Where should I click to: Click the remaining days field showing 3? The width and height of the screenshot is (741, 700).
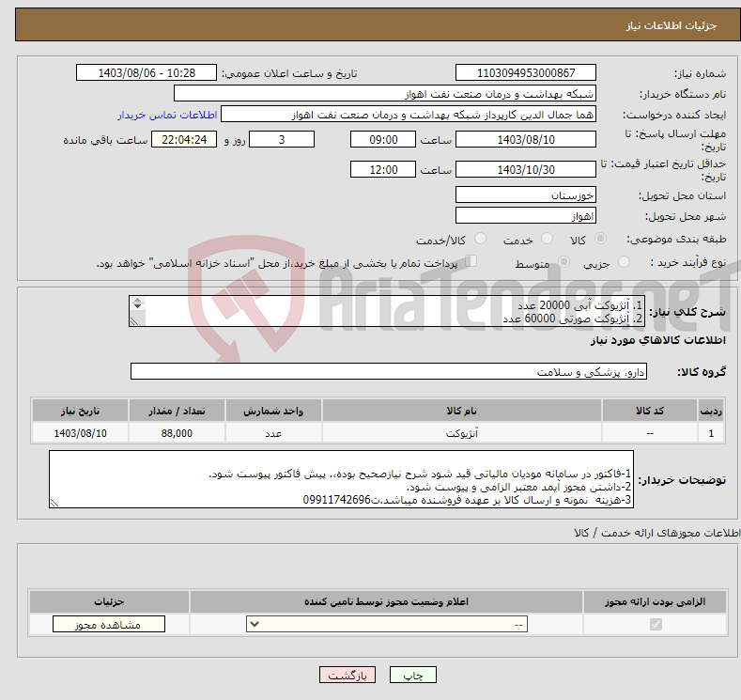282,139
